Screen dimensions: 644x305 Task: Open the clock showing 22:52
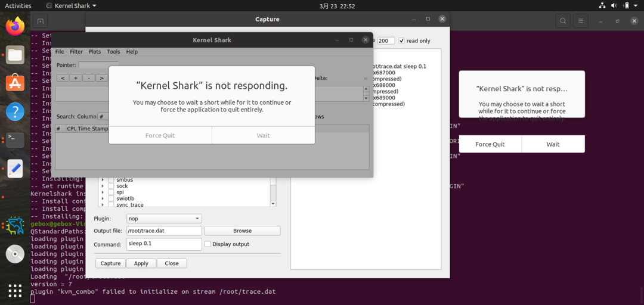(337, 6)
